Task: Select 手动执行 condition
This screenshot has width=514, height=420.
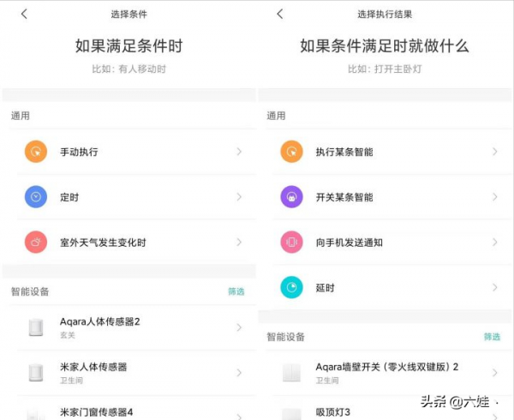Action: pos(136,152)
